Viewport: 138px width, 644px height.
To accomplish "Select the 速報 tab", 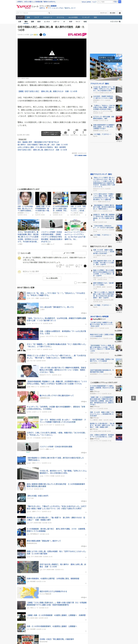I will (28, 17).
